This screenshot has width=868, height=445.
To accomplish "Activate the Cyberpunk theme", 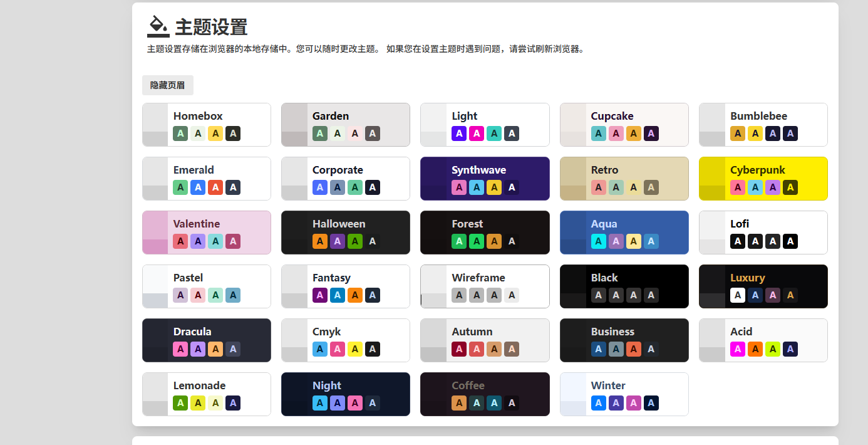I will pyautogui.click(x=763, y=179).
